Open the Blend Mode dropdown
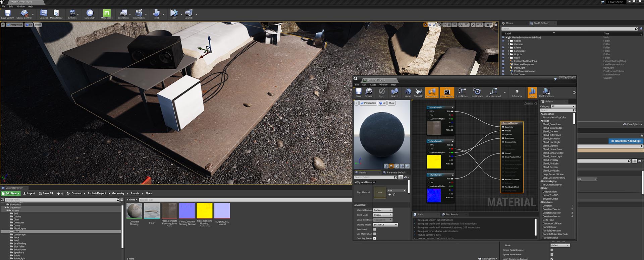The height and width of the screenshot is (260, 644). pos(383,215)
